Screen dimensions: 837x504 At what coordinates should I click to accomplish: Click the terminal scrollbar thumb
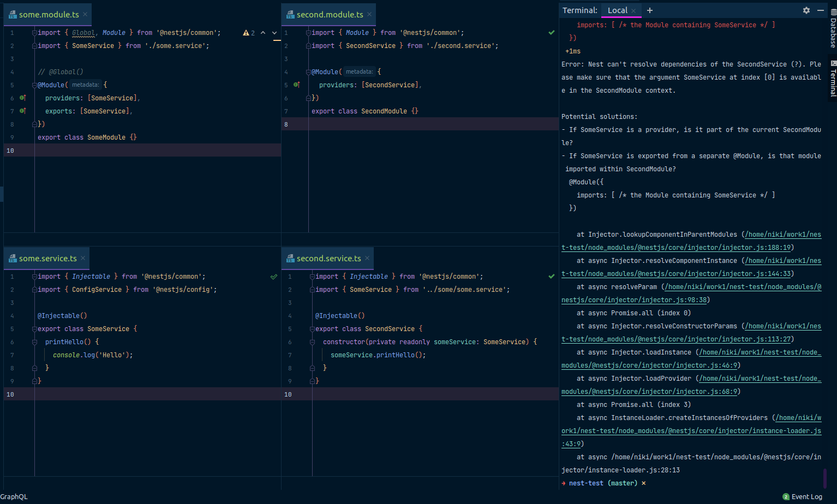point(824,478)
